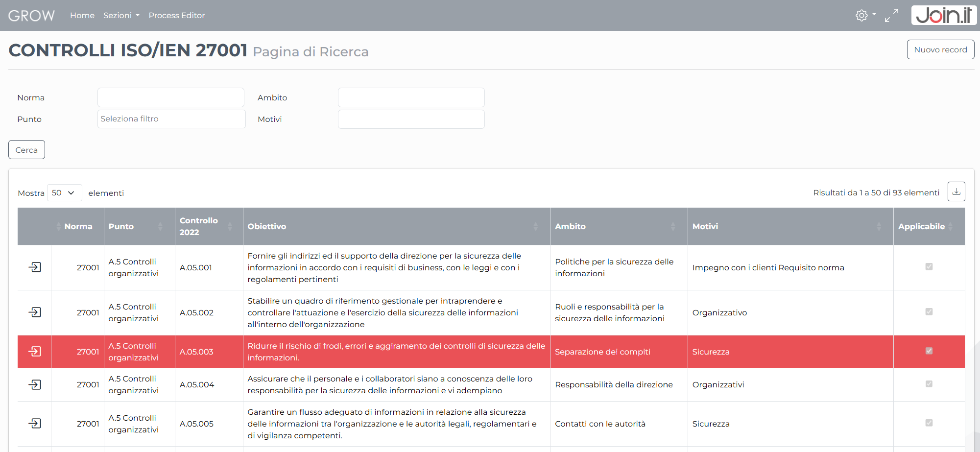Click the Cerca button

click(x=26, y=150)
